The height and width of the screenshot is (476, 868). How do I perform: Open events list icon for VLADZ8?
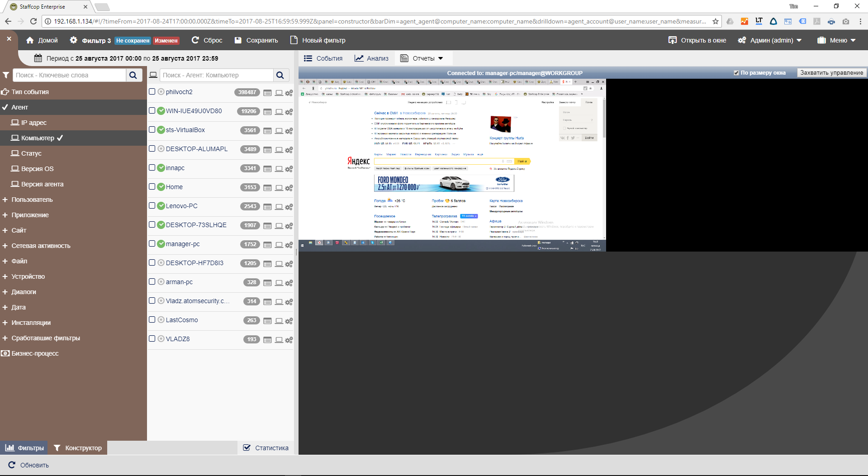[268, 340]
